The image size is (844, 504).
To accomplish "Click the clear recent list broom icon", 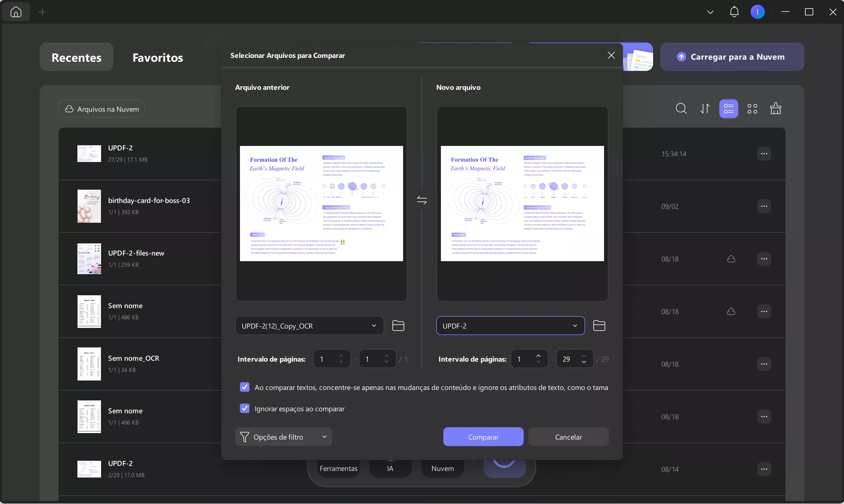I will pyautogui.click(x=776, y=109).
